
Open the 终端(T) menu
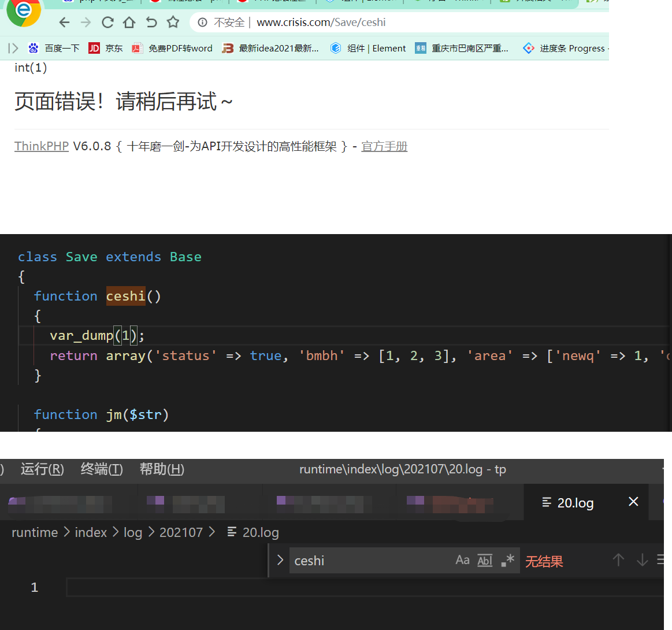(x=101, y=469)
